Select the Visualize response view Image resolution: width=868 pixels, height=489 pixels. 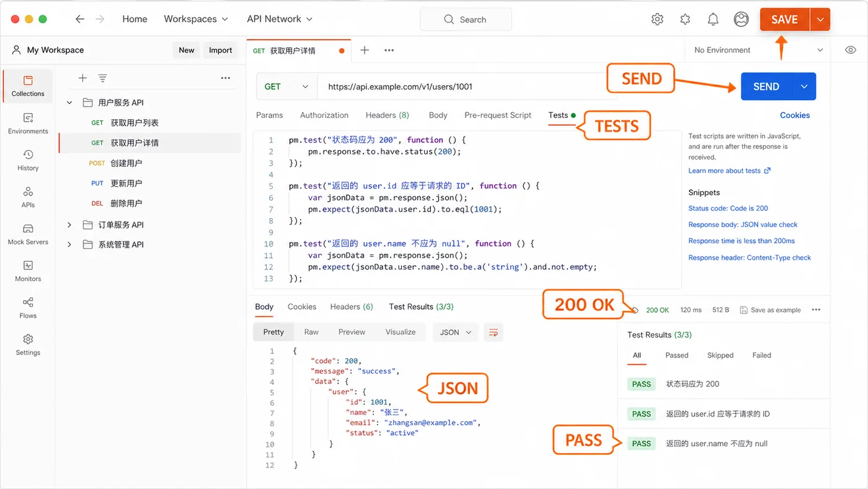pos(401,333)
